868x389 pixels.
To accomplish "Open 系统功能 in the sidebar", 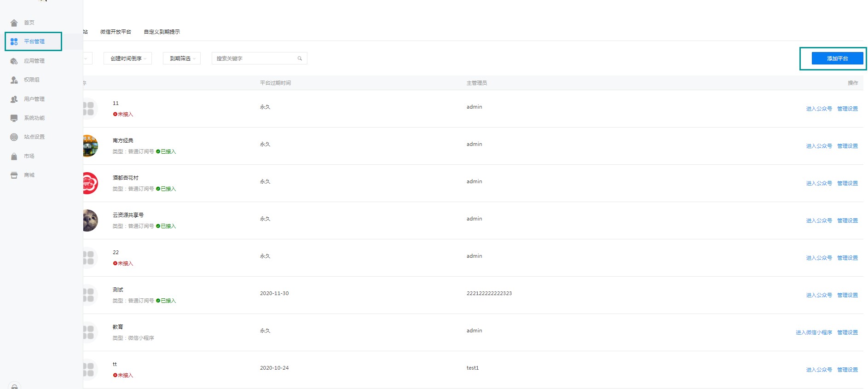I will (x=34, y=118).
